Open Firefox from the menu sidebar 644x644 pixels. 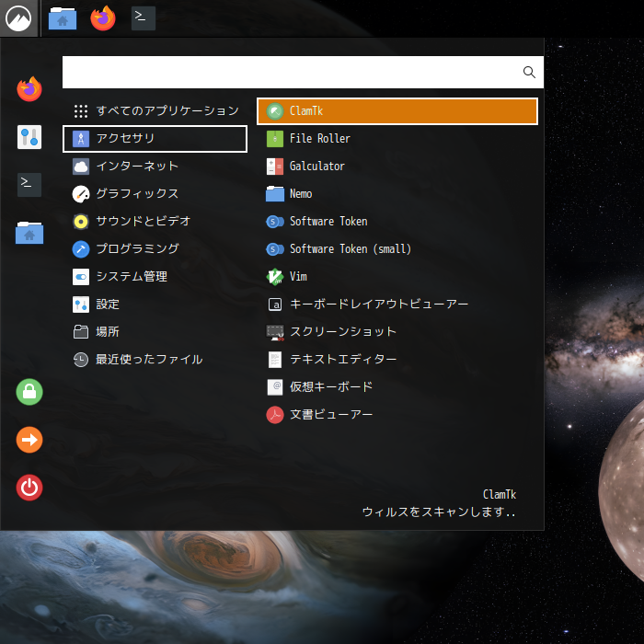(x=29, y=89)
